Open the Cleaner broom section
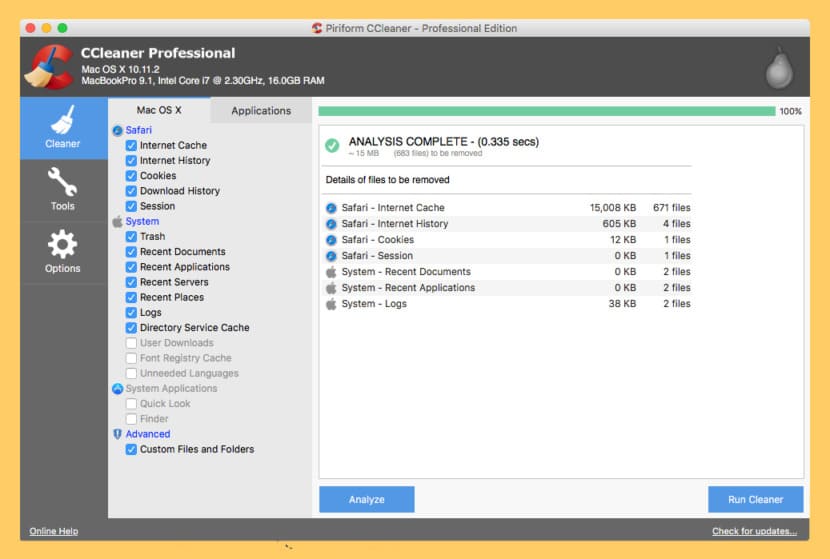 point(63,128)
